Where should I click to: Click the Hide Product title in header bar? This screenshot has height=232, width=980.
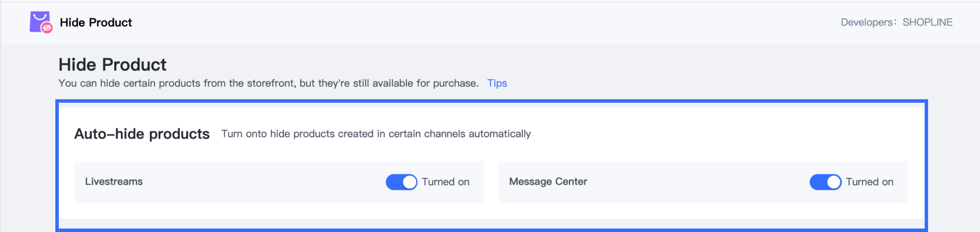click(96, 23)
